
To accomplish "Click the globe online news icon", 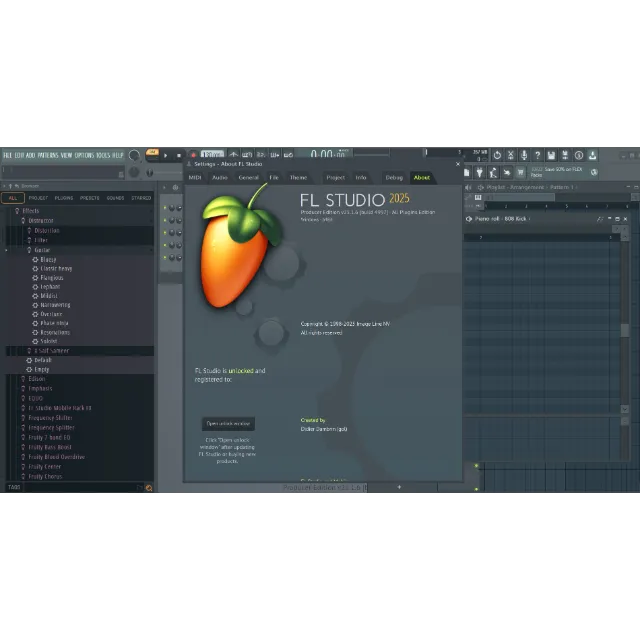I will [x=594, y=173].
